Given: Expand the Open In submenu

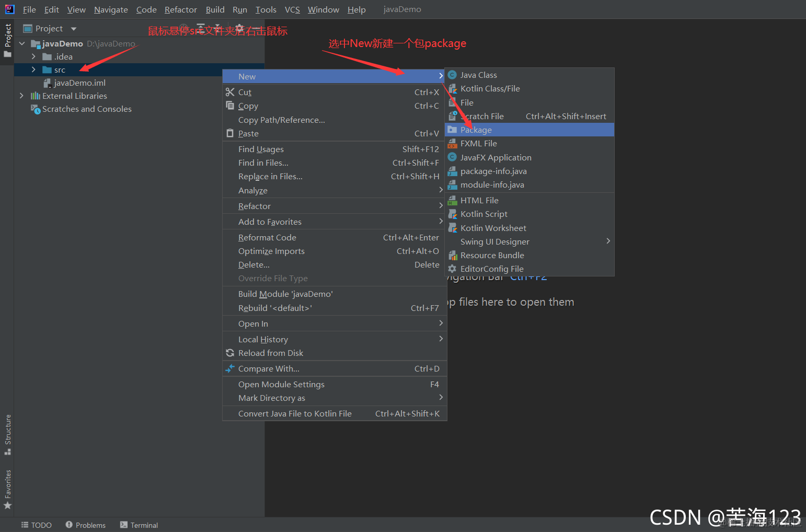Looking at the screenshot, I should point(335,323).
